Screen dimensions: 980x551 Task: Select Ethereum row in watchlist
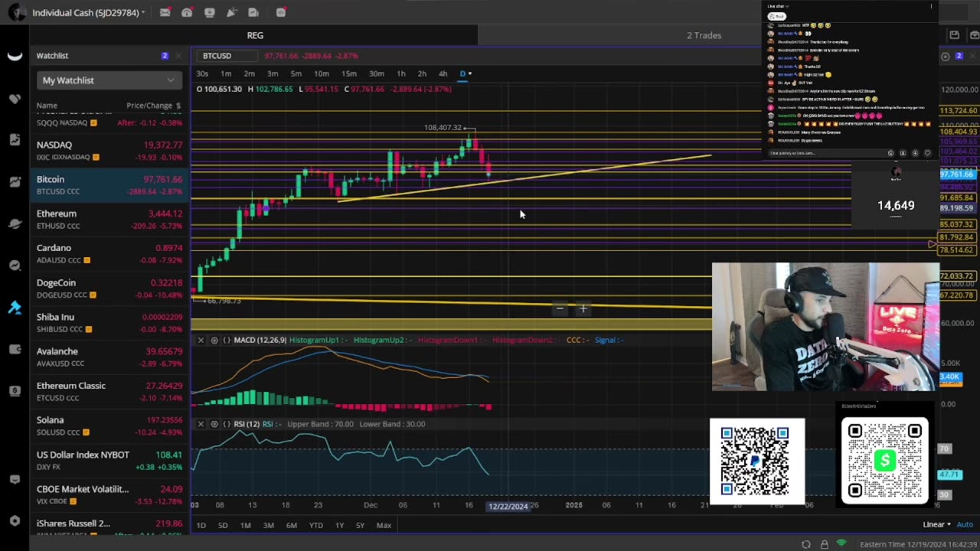point(109,220)
